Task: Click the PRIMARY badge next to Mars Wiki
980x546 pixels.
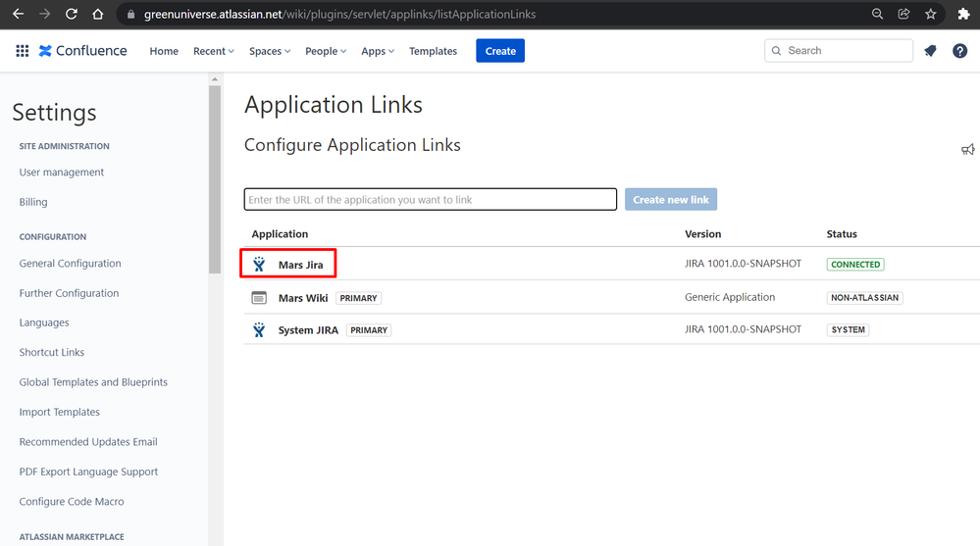Action: tap(358, 298)
